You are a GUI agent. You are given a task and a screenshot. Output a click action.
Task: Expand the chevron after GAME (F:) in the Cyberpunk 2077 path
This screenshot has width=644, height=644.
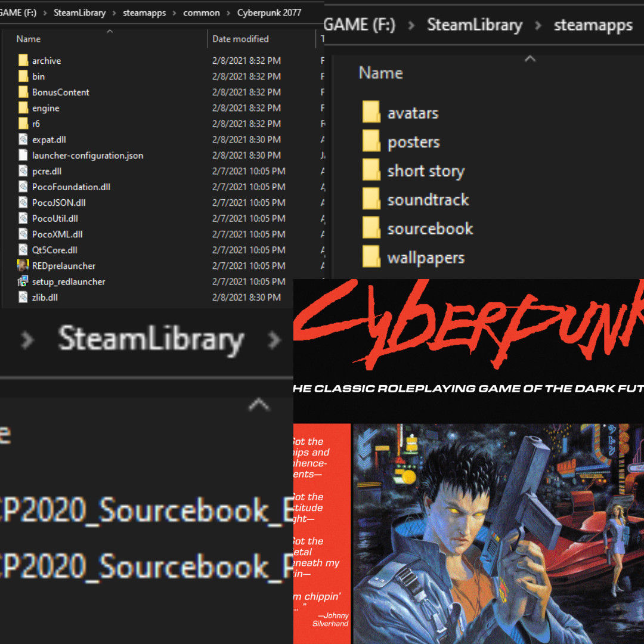[45, 13]
